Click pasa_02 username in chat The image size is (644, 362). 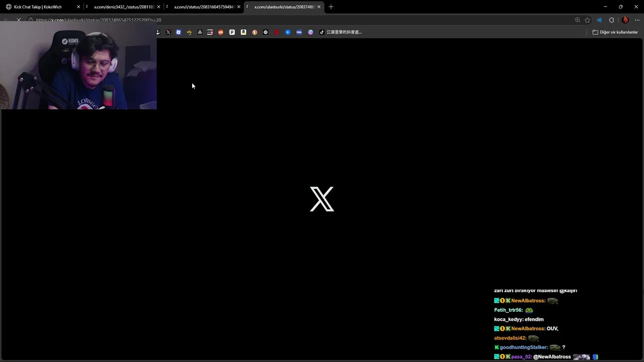[x=521, y=357]
